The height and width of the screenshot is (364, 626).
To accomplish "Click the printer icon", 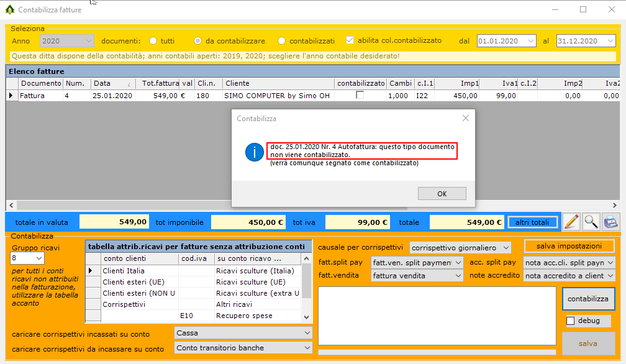I will pyautogui.click(x=610, y=222).
